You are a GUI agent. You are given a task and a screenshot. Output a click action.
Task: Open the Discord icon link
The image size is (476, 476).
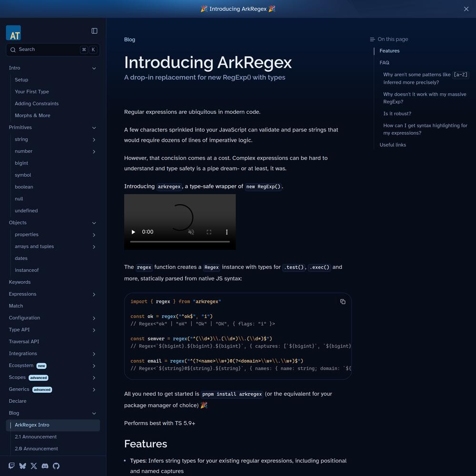coord(45,466)
